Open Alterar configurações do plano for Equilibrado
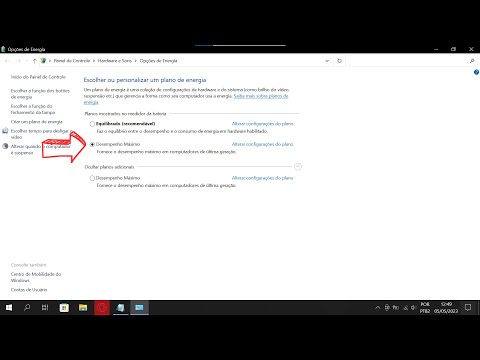The width and height of the screenshot is (480, 360). tap(262, 124)
